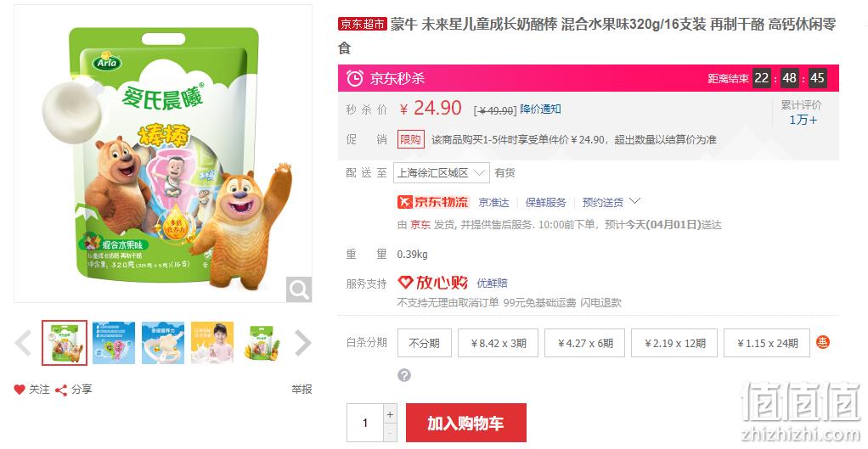Open 降价通知 price alert link
Screen dimensions: 868x449
540,109
